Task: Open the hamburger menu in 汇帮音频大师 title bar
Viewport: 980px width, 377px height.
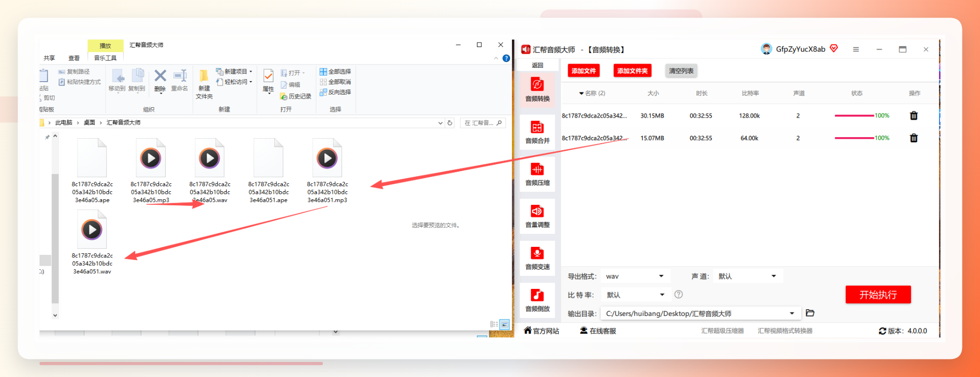Action: (856, 50)
